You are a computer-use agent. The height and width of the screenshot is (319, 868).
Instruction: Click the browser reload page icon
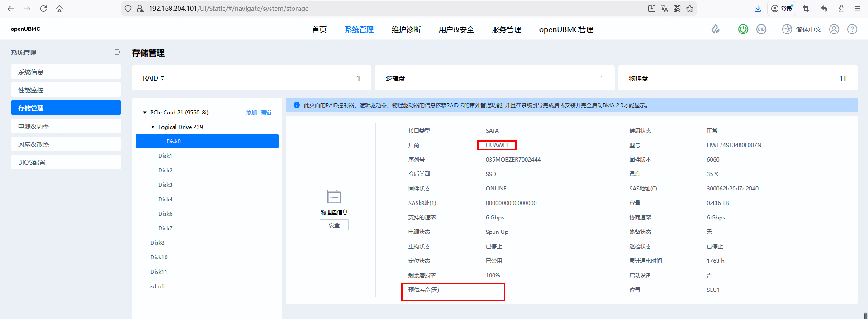point(43,9)
